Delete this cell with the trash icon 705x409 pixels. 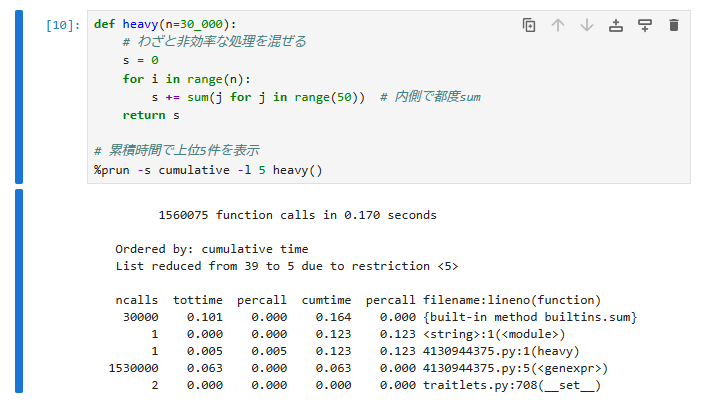click(674, 25)
